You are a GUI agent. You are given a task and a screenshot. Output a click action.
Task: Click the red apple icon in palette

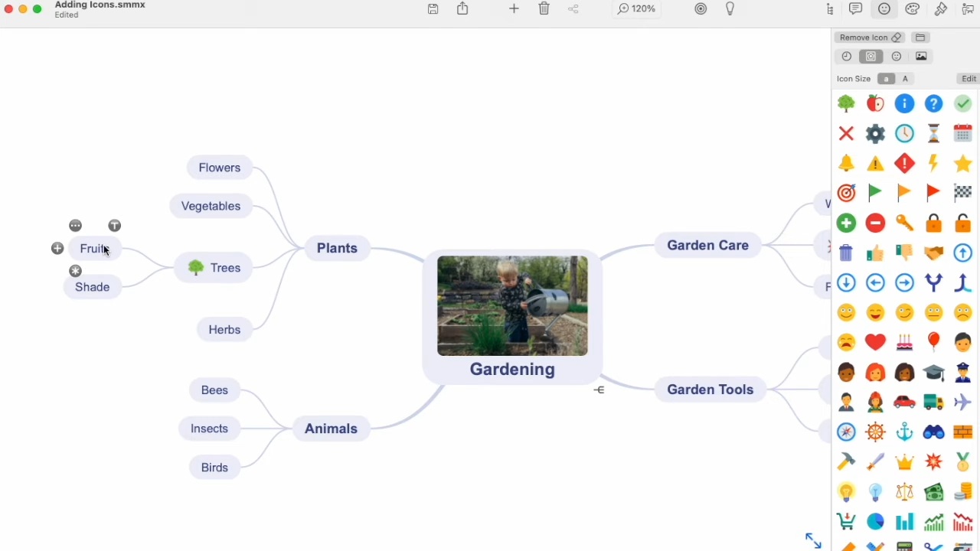coord(875,104)
